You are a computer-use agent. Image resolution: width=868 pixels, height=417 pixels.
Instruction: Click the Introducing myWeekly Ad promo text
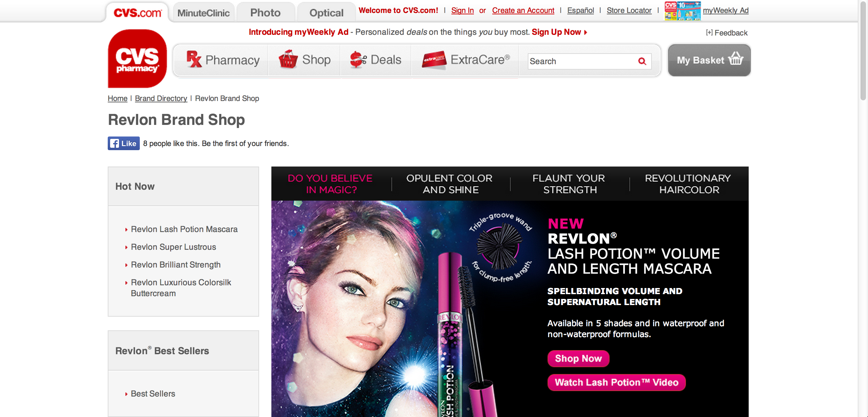(x=299, y=32)
